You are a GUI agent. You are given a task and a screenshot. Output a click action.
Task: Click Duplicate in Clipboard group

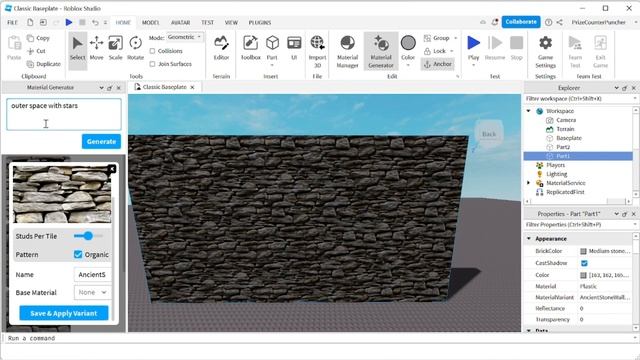click(x=44, y=64)
